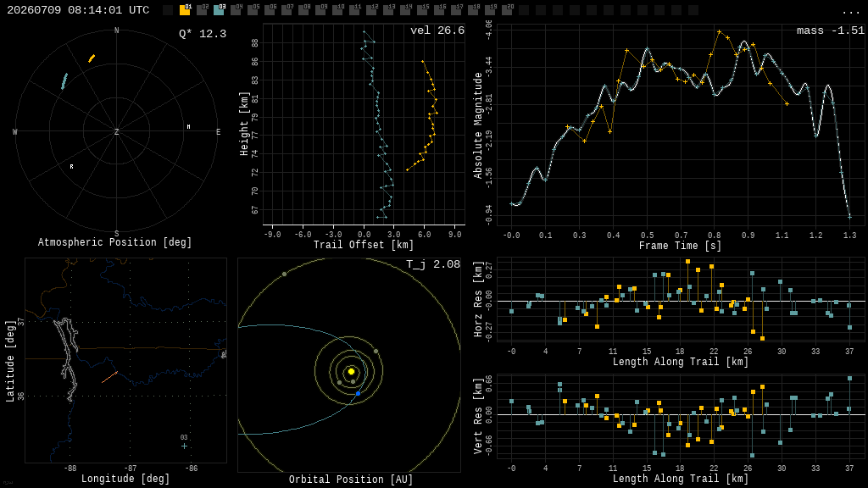Click the teal meteor streak on polar plot
This screenshot has height=488, width=868.
[64, 80]
